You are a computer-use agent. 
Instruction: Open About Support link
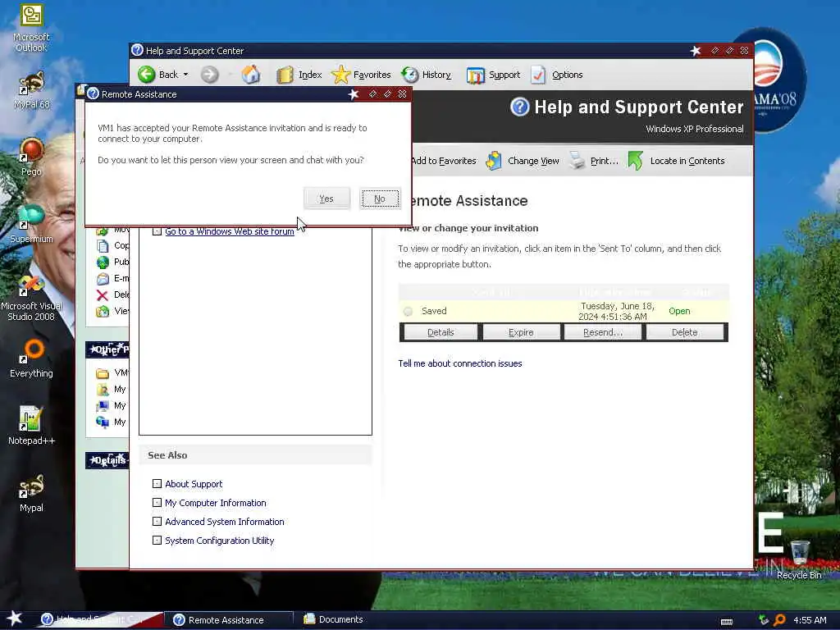(194, 484)
